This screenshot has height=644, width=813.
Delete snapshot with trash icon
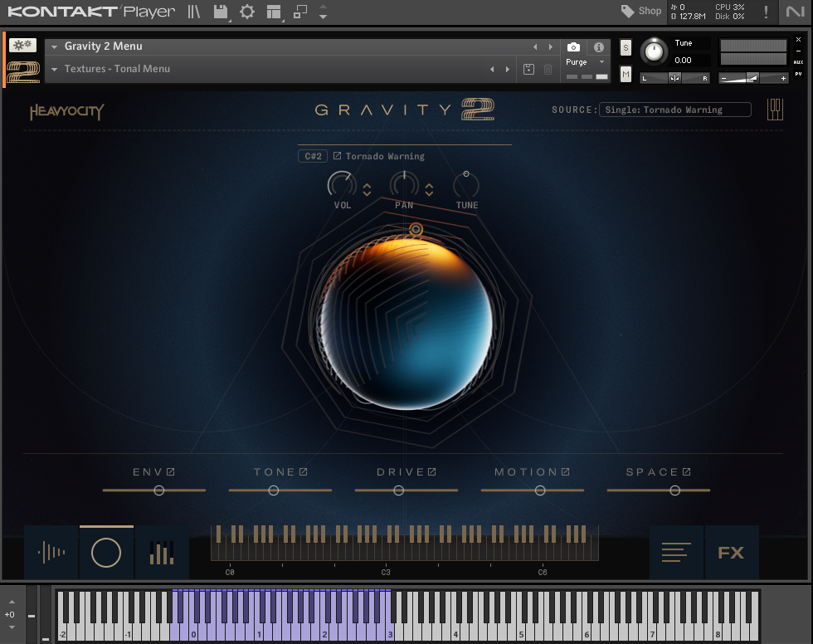(548, 69)
